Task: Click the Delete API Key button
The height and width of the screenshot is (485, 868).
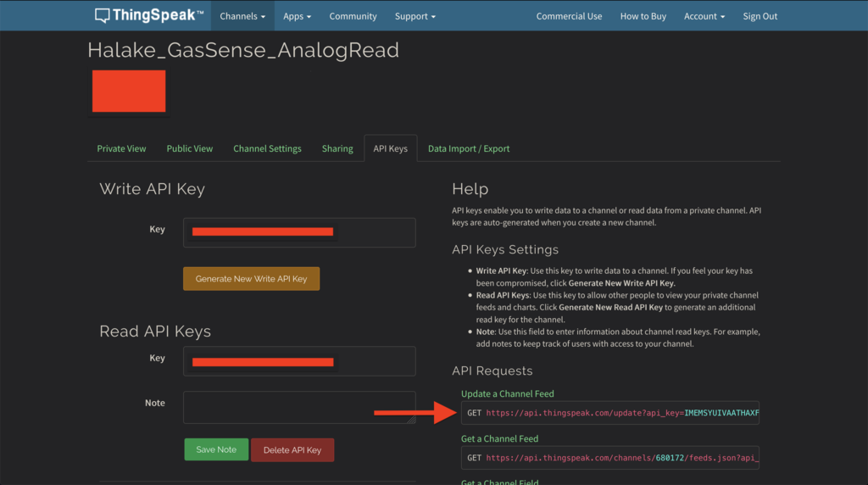Action: pos(292,450)
